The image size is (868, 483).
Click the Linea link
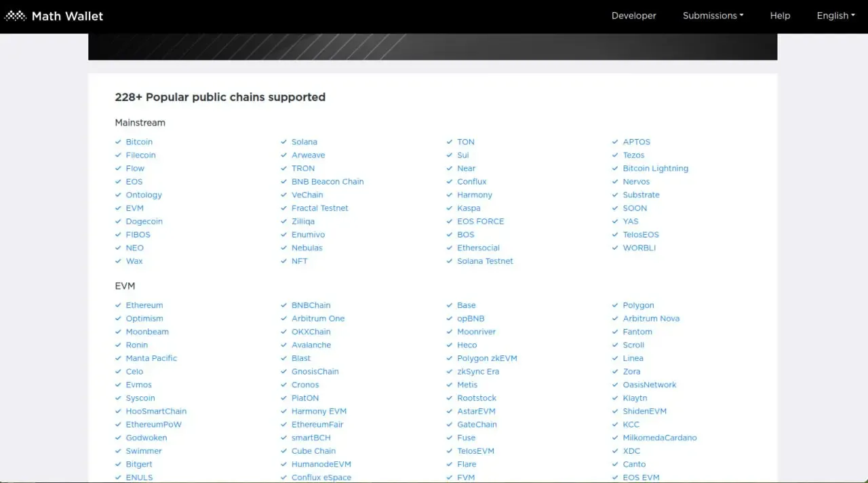pyautogui.click(x=633, y=358)
